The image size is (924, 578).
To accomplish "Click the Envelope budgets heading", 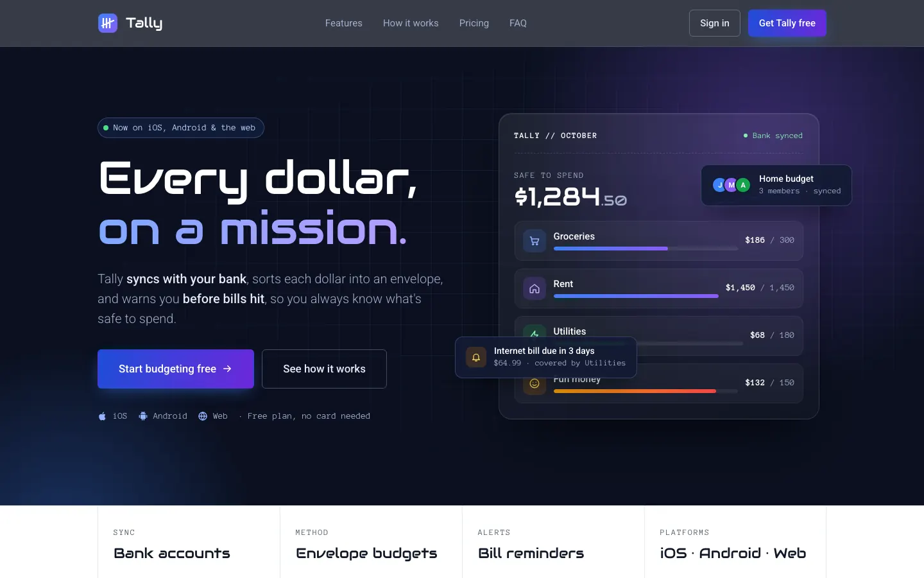I will coord(367,554).
